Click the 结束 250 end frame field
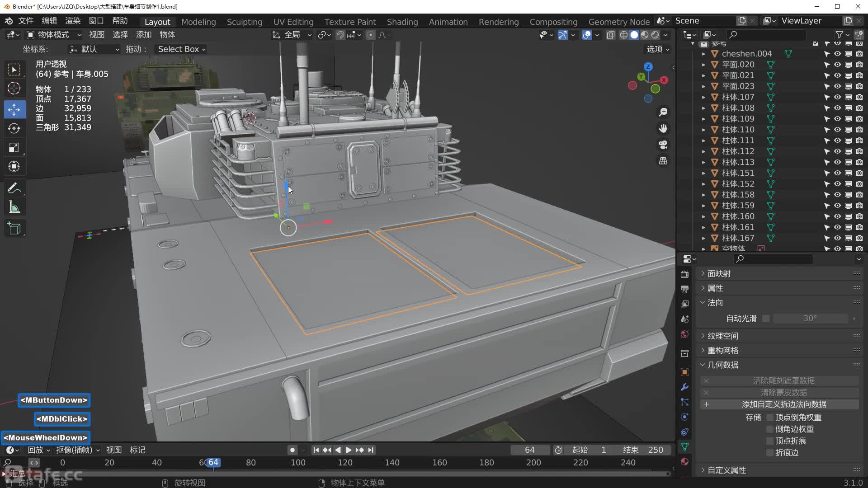 [643, 450]
